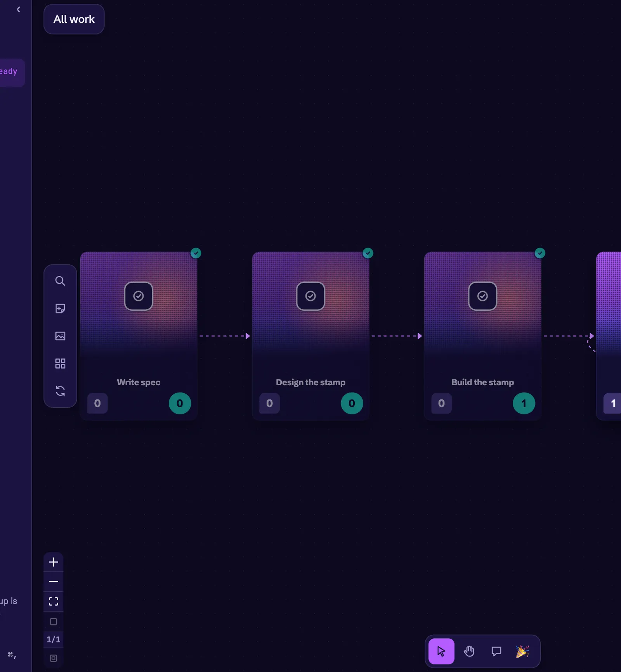Click the 1/1 page indicator
This screenshot has width=621, height=672.
point(54,639)
